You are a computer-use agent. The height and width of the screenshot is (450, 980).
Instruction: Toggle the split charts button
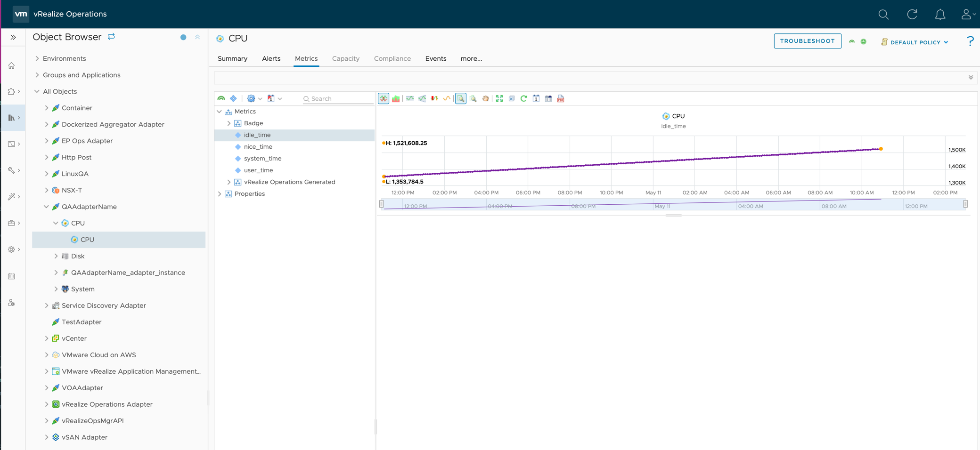click(384, 99)
